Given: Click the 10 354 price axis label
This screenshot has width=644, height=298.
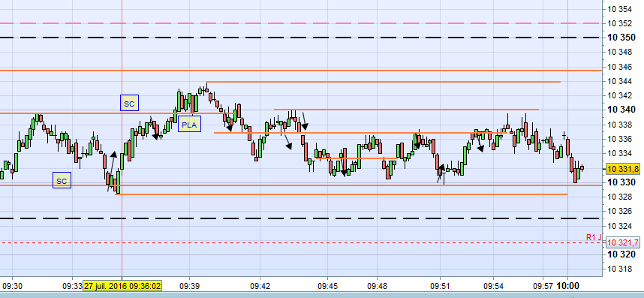Looking at the screenshot, I should tap(620, 9).
